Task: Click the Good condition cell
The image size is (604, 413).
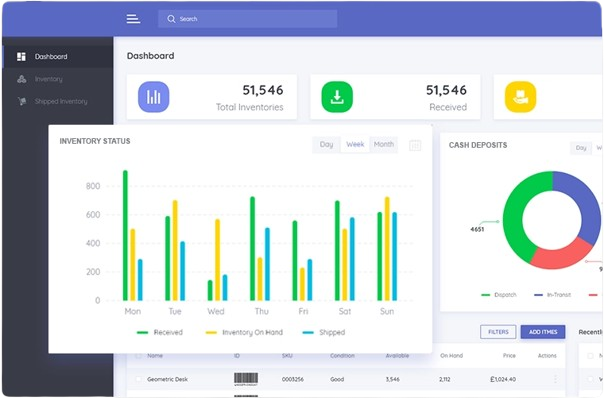Action: [337, 379]
